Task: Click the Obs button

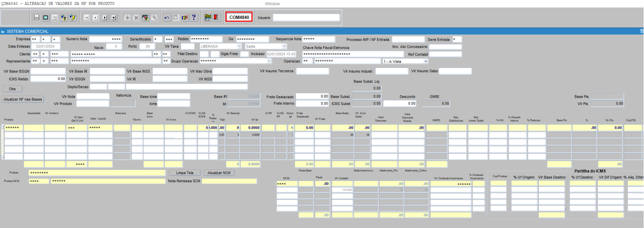Action: coord(12,89)
